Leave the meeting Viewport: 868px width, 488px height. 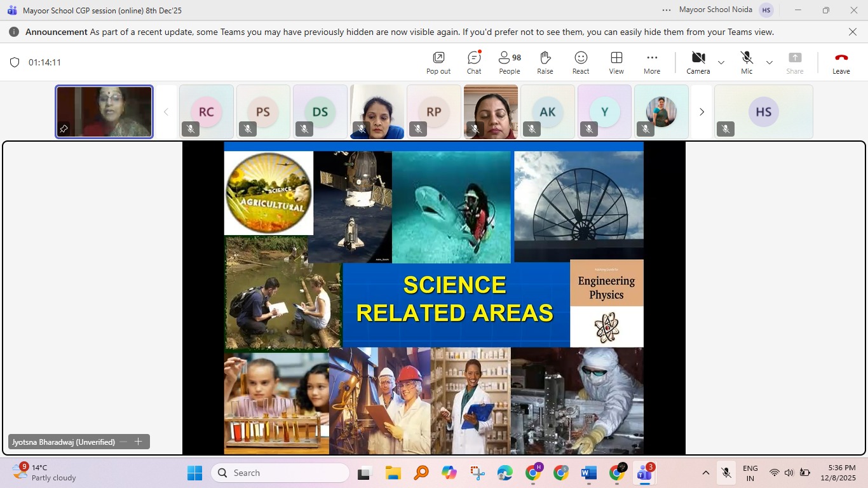tap(841, 62)
